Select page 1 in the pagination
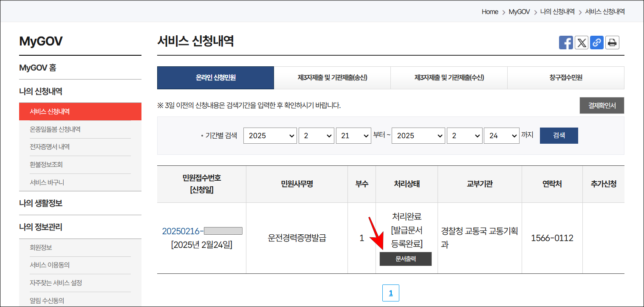Image resolution: width=644 pixels, height=307 pixels. [x=390, y=293]
